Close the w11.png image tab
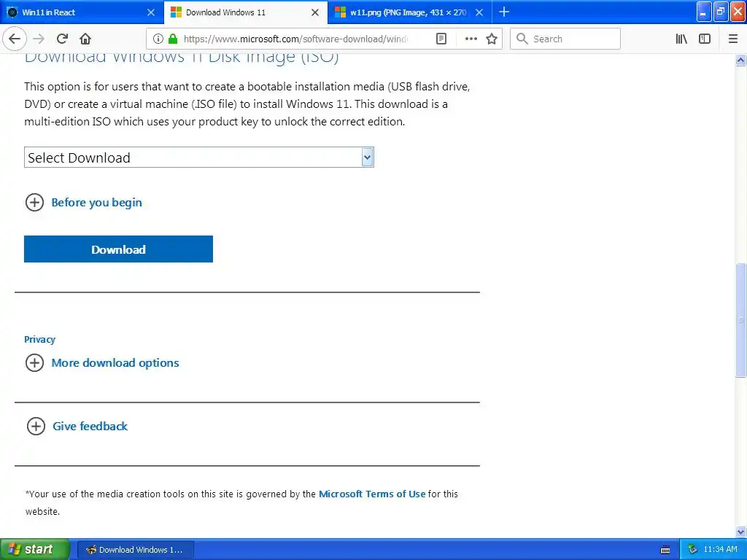The height and width of the screenshot is (560, 747). point(479,12)
